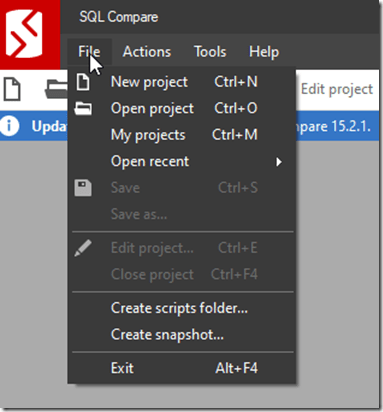Click the Save floppy disk icon in menu
Image resolution: width=383 pixels, height=412 pixels.
tap(83, 188)
